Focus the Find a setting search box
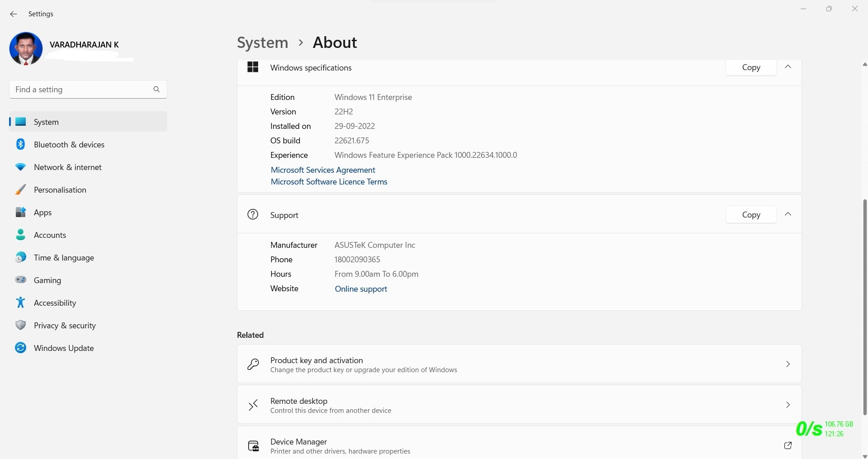The image size is (868, 459). 88,90
